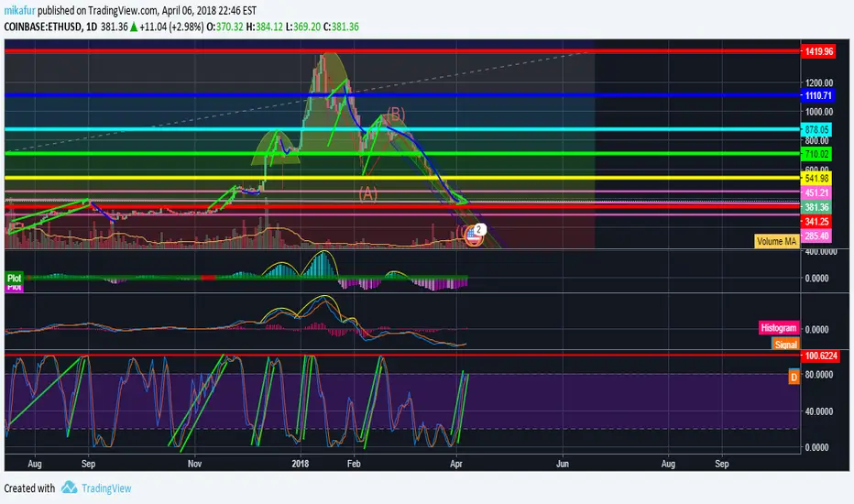The height and width of the screenshot is (504, 854).
Task: Click the Histogram indicator label
Action: click(x=779, y=328)
